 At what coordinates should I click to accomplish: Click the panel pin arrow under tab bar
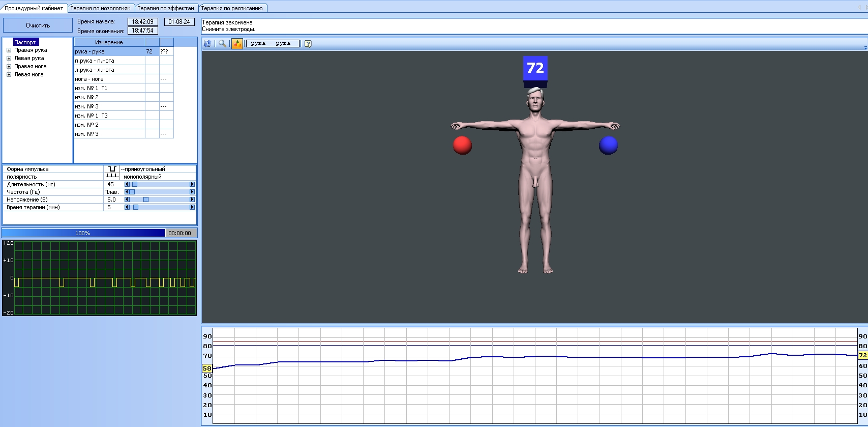(865, 48)
